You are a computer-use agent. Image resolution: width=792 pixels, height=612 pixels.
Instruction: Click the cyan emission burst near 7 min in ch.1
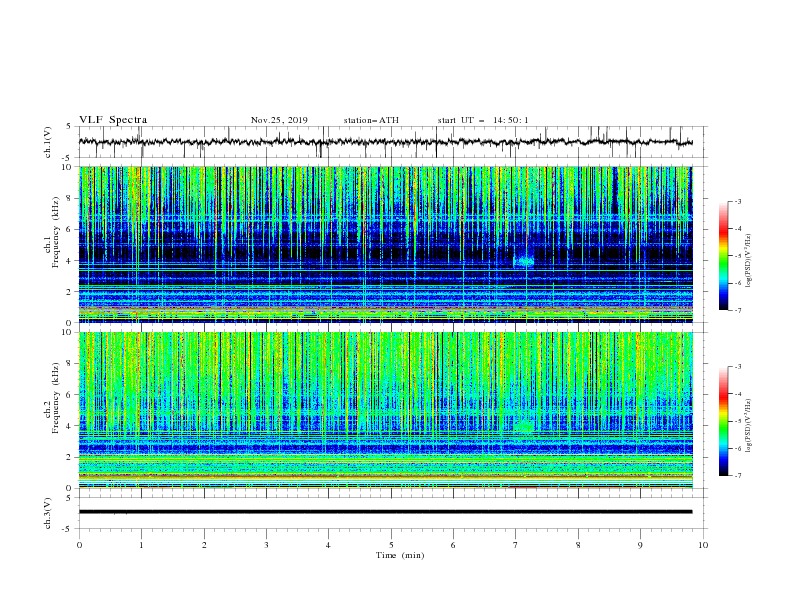tap(523, 261)
